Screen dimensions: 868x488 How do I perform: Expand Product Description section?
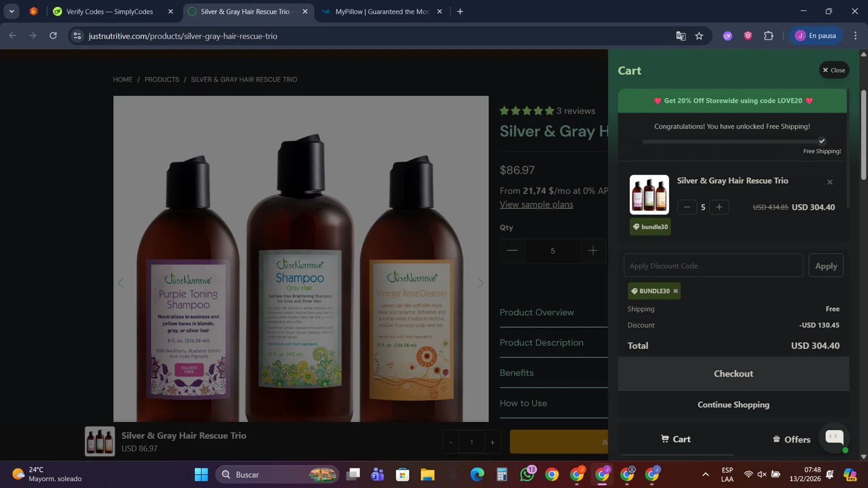point(554,342)
